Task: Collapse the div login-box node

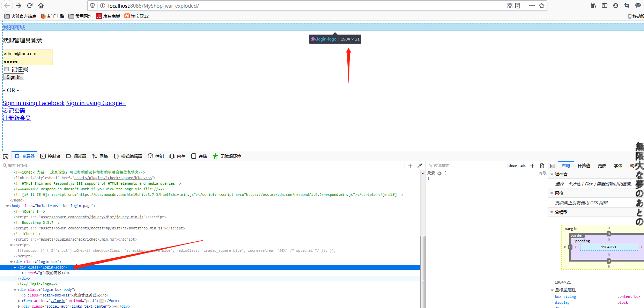Action: (11, 262)
